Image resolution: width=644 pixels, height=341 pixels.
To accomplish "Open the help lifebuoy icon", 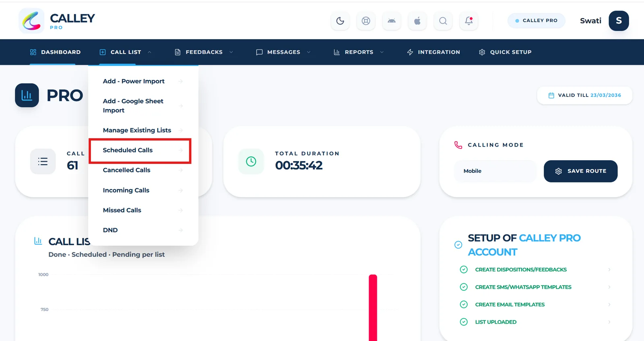I will (x=366, y=21).
